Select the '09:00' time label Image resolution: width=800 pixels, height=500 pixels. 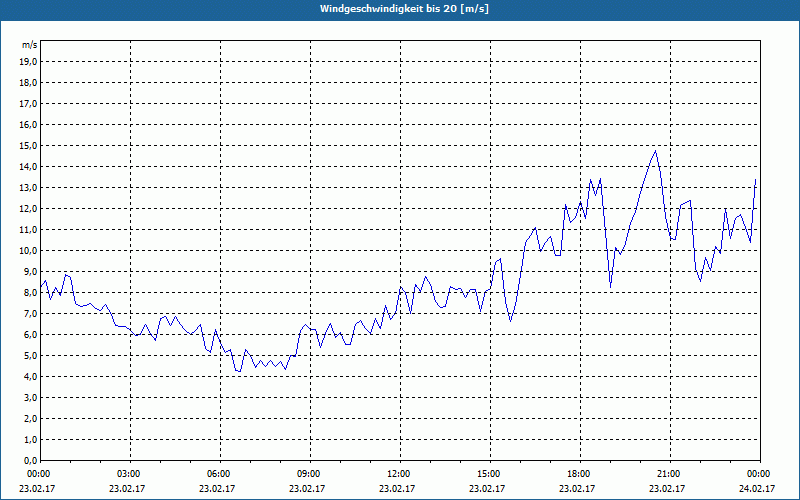click(x=307, y=474)
